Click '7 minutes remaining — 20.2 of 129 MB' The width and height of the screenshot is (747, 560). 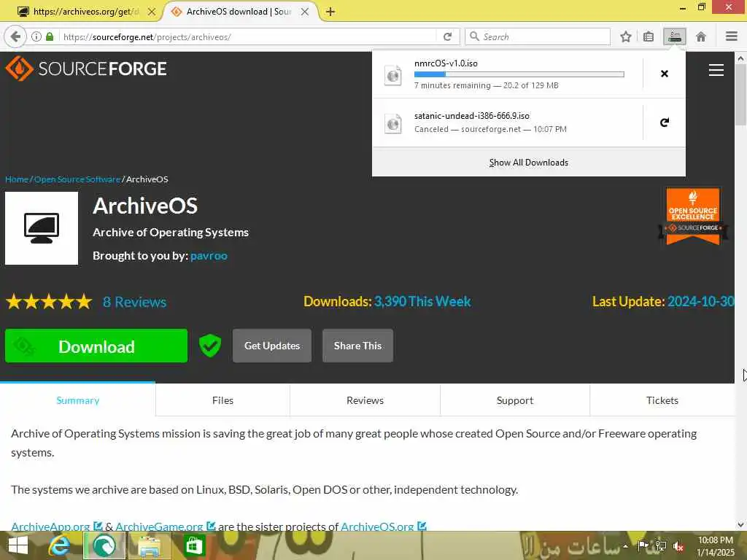click(487, 86)
